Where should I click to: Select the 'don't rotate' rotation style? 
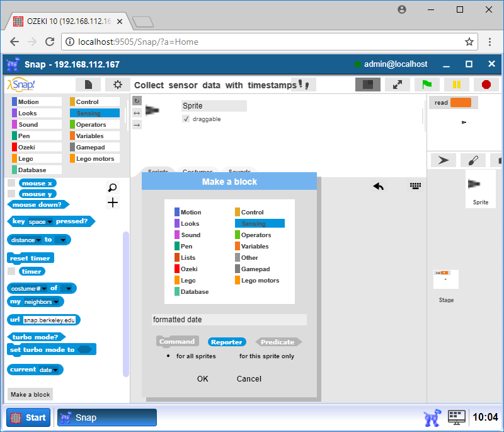pos(137,125)
